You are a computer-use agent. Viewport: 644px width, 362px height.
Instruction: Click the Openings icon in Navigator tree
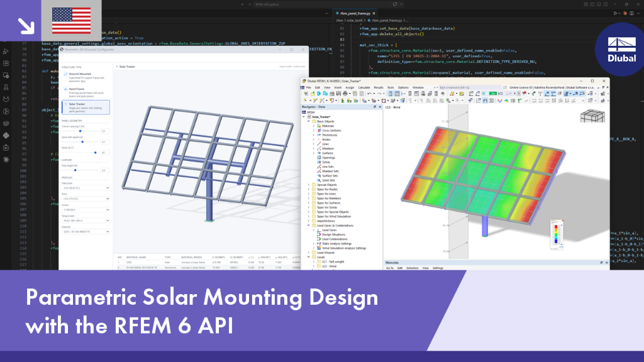coord(319,158)
